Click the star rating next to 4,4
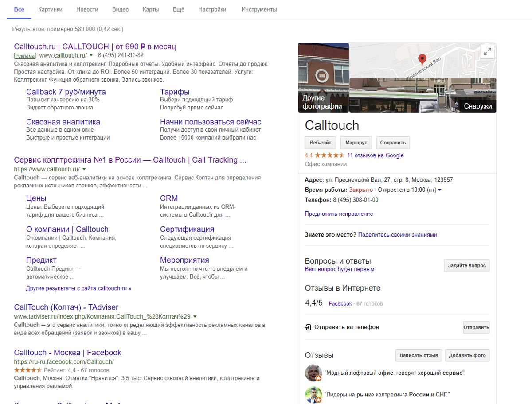 330,155
